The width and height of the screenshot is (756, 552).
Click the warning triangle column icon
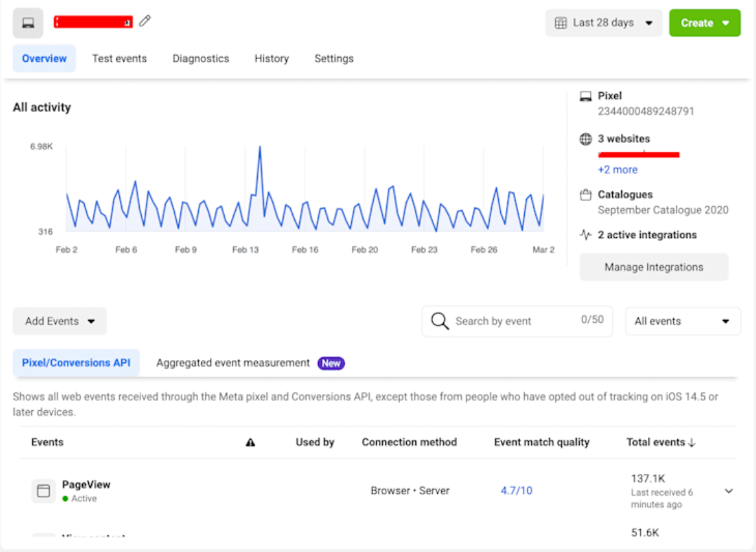[250, 443]
